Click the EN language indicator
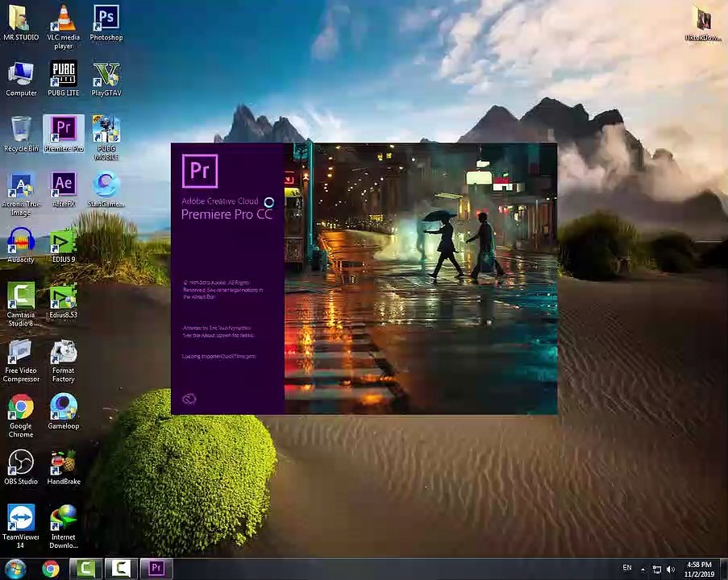This screenshot has height=580, width=728. point(626,568)
